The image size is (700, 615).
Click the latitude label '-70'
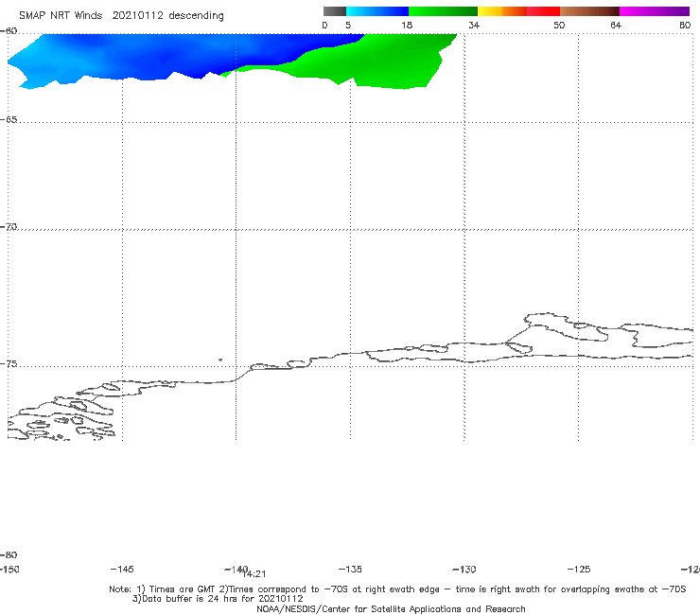pyautogui.click(x=9, y=226)
